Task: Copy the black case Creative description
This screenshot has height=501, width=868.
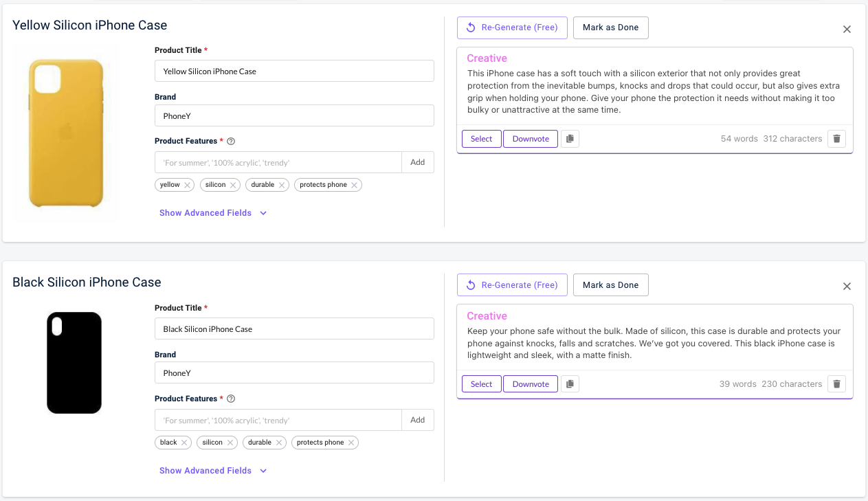Action: [570, 383]
